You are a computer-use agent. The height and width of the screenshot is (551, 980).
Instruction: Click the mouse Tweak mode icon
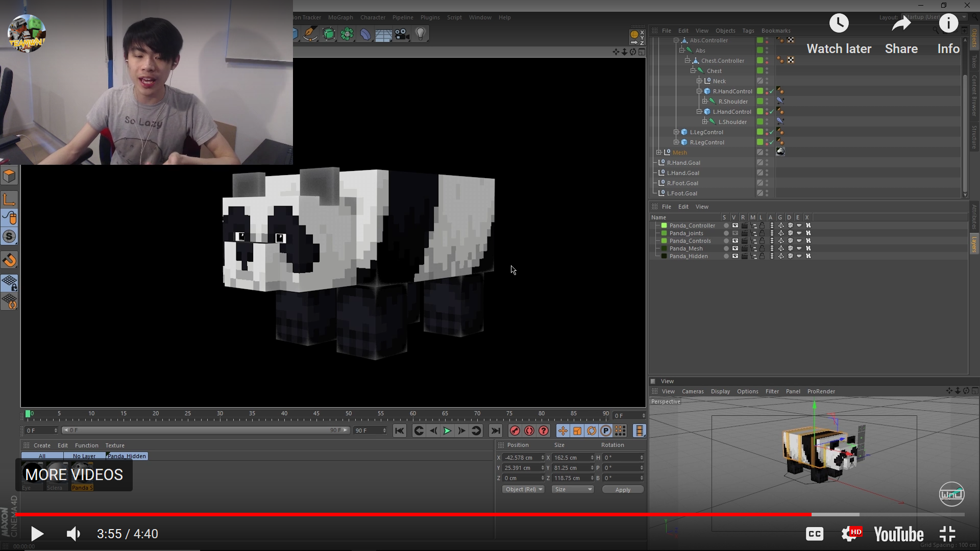pos(9,218)
